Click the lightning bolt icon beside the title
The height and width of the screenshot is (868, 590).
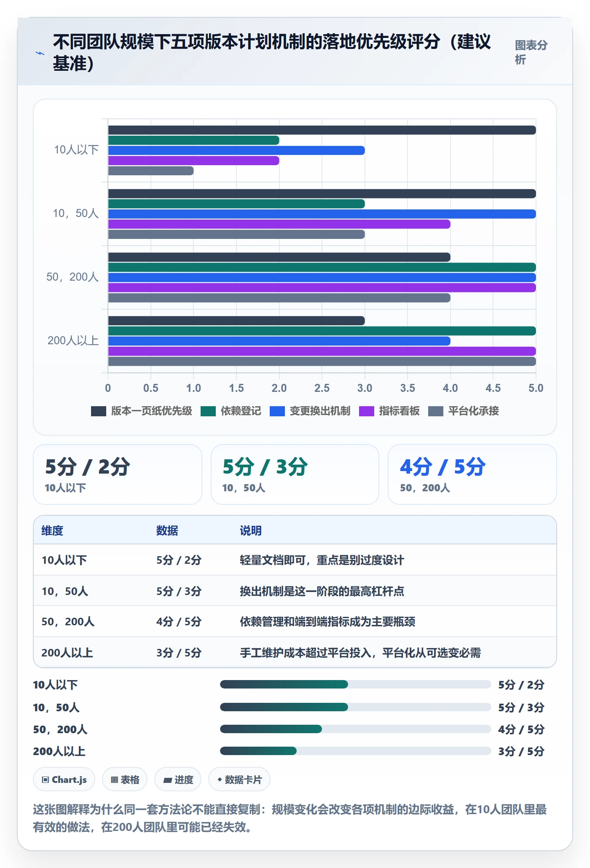(40, 53)
